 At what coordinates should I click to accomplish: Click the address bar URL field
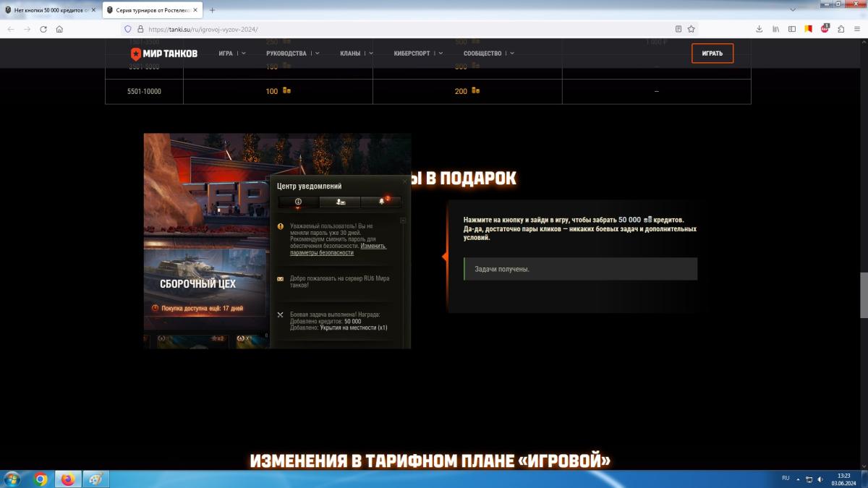tap(409, 29)
